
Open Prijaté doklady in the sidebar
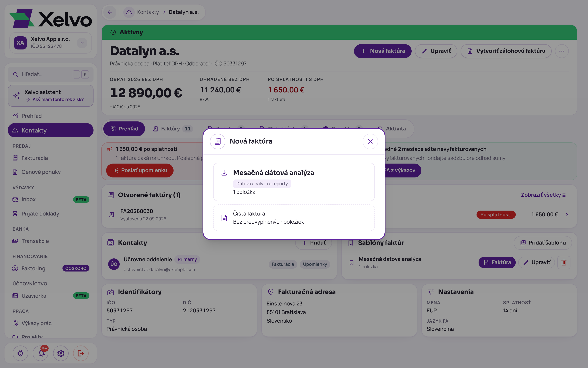point(51,213)
